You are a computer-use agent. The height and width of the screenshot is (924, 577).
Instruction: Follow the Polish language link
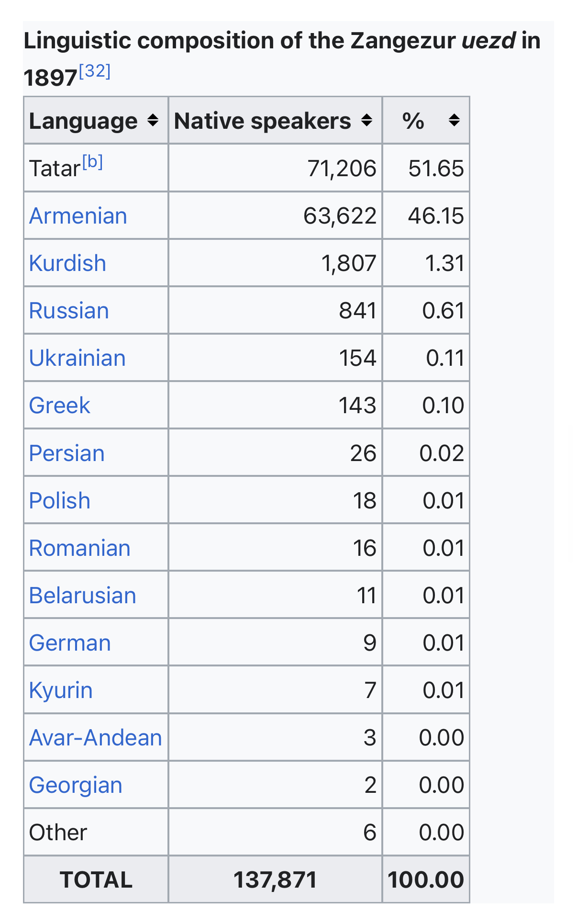60,501
